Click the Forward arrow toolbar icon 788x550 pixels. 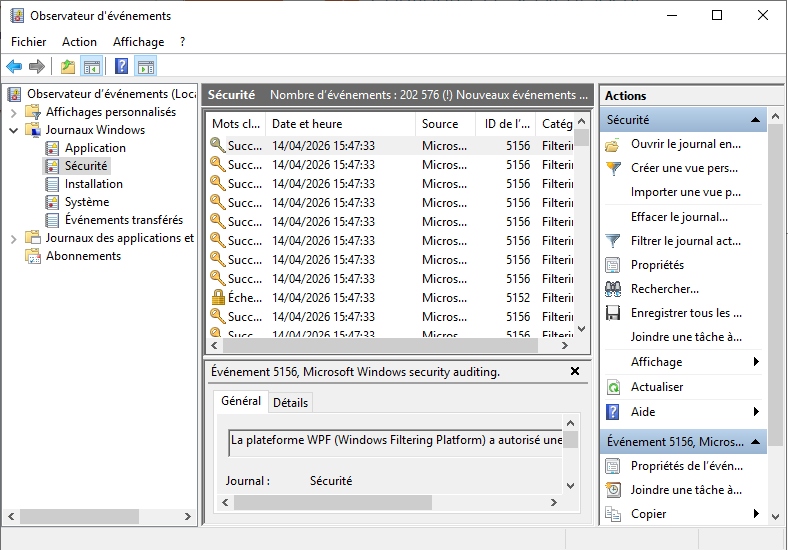37,66
